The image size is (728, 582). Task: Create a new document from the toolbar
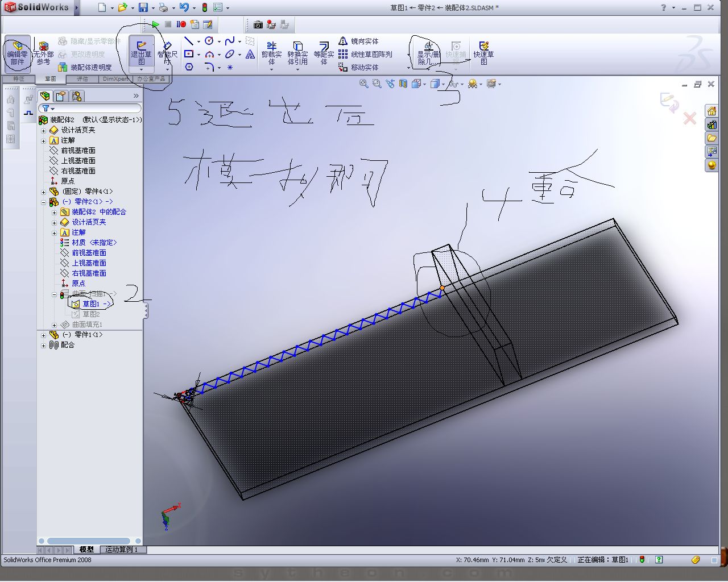click(102, 7)
